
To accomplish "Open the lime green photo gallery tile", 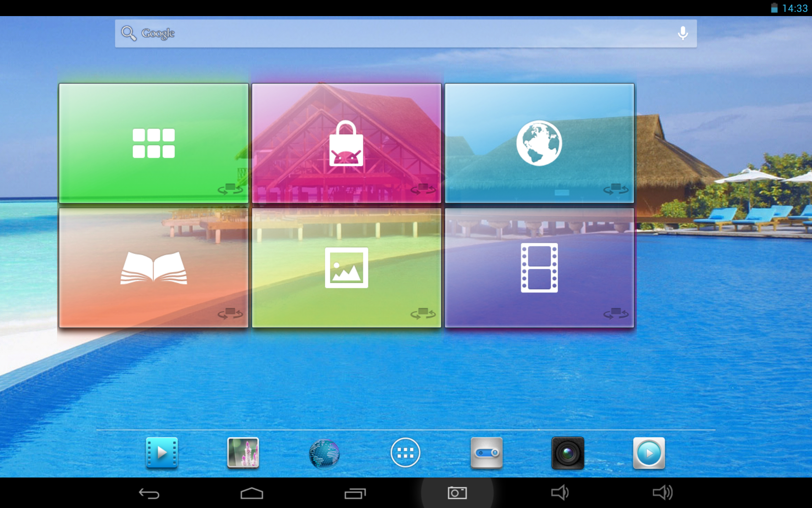I will point(346,268).
